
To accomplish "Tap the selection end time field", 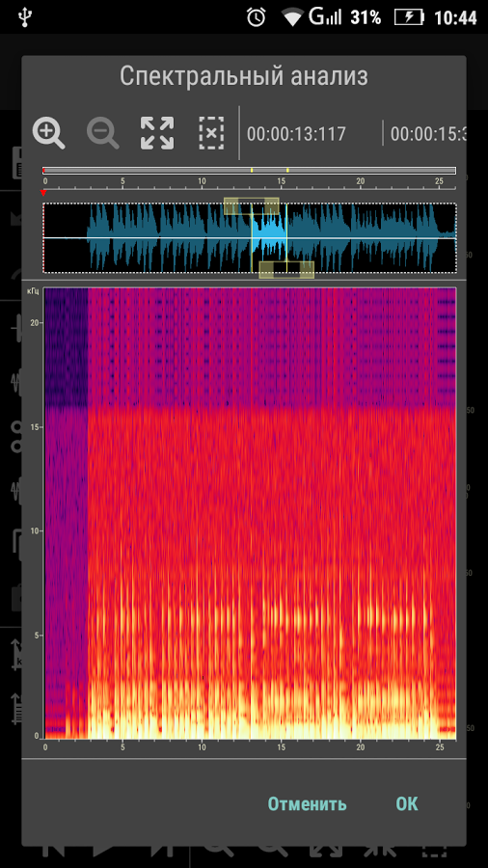I will (427, 134).
